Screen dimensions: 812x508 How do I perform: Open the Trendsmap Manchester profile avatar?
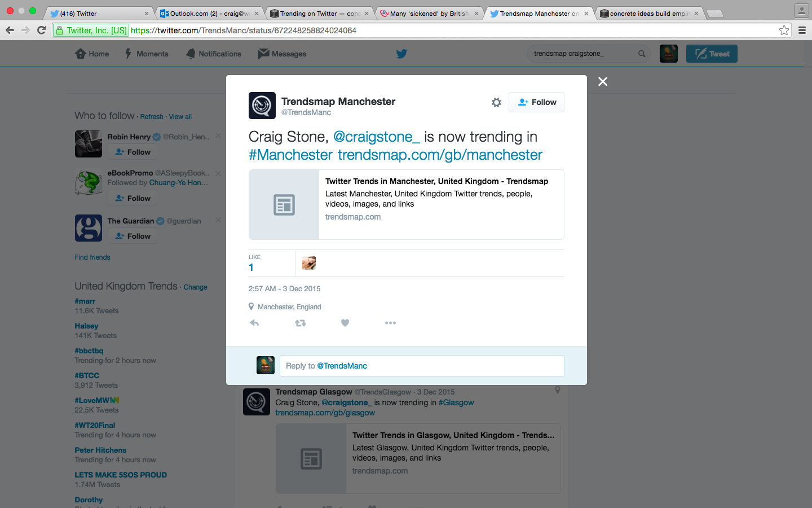pos(262,106)
